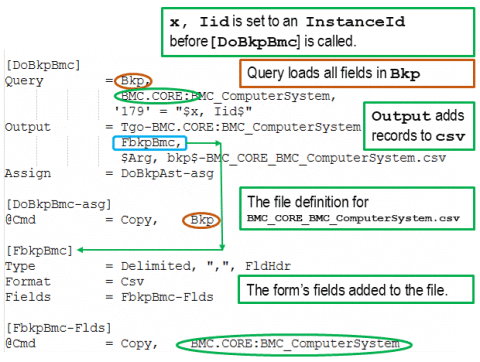480x362 pixels.
Task: Click the FldHdr option in Type line
Action: coord(268,266)
